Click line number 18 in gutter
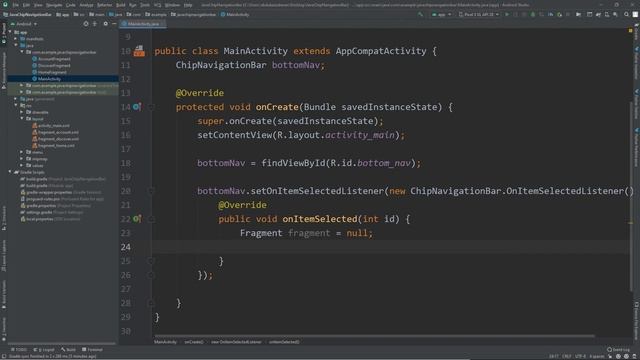This screenshot has width=640, height=360. coord(126,163)
